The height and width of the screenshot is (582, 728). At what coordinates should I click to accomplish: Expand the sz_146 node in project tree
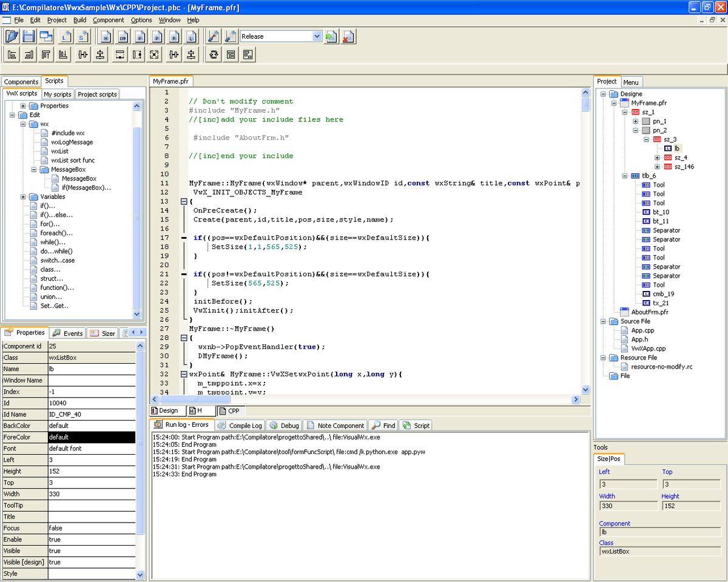(657, 167)
